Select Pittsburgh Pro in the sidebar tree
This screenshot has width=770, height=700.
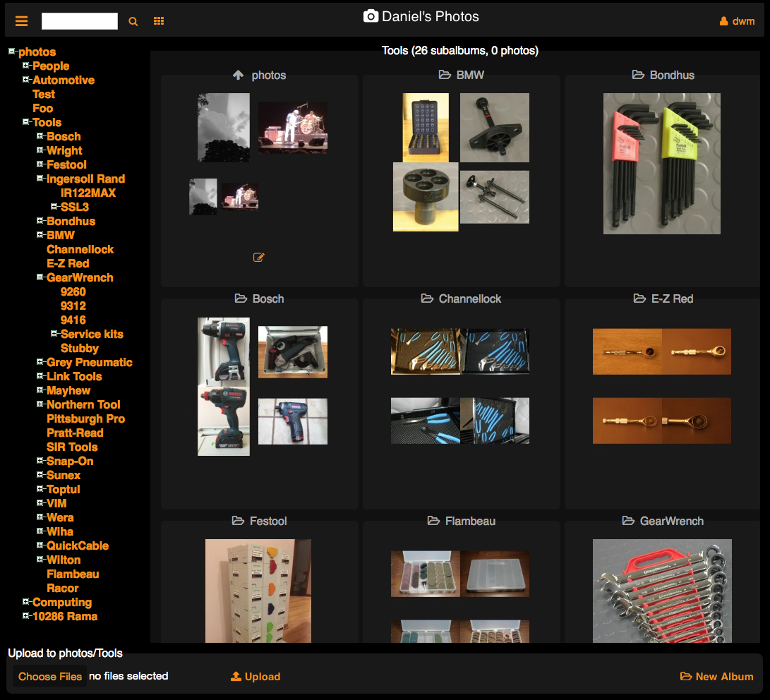[x=86, y=418]
